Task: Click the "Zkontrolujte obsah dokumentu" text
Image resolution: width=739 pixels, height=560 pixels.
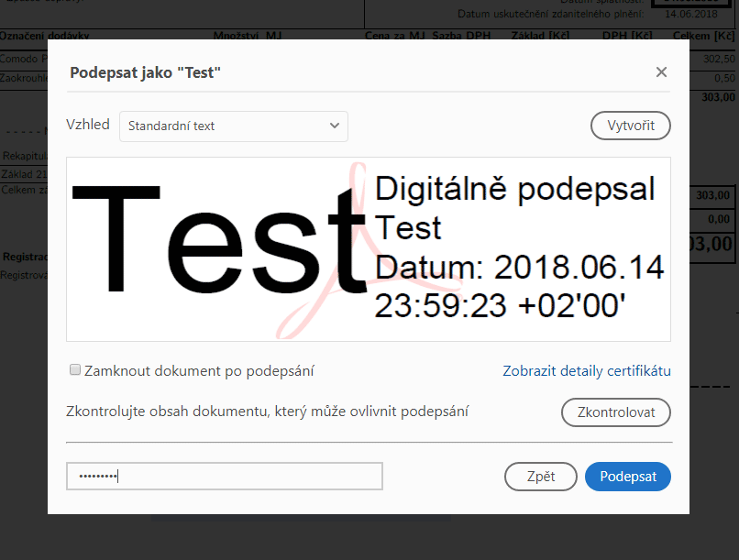Action: click(267, 412)
